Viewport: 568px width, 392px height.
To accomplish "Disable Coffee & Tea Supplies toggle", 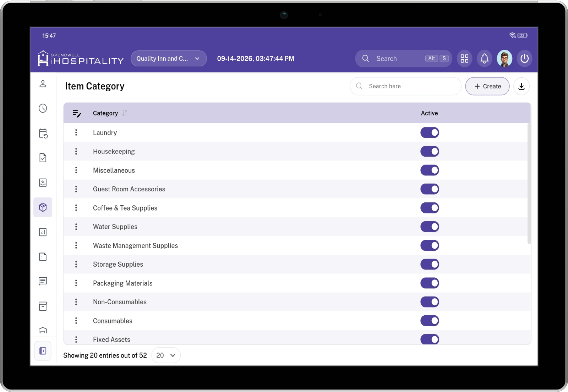I will coord(430,208).
